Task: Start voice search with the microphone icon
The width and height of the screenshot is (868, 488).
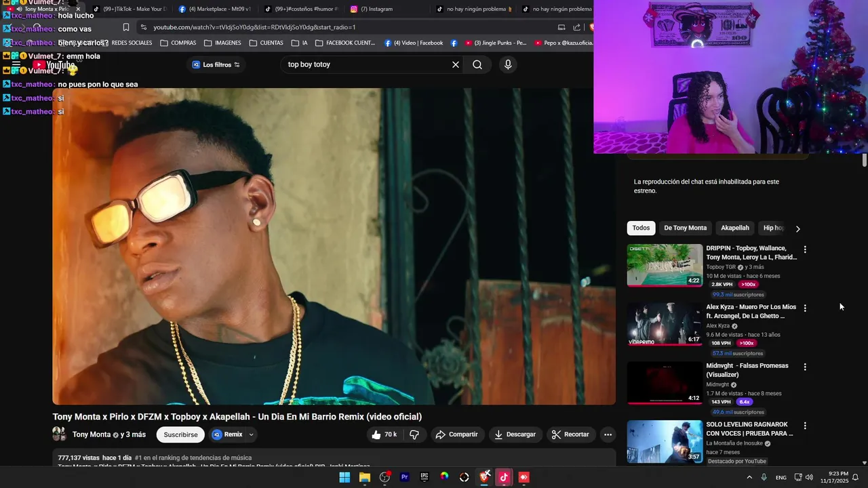Action: 508,64
